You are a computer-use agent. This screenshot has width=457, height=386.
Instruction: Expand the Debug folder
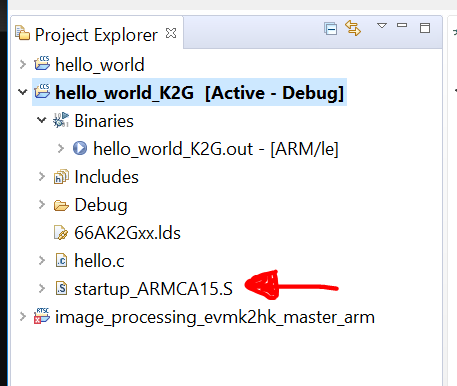[42, 204]
